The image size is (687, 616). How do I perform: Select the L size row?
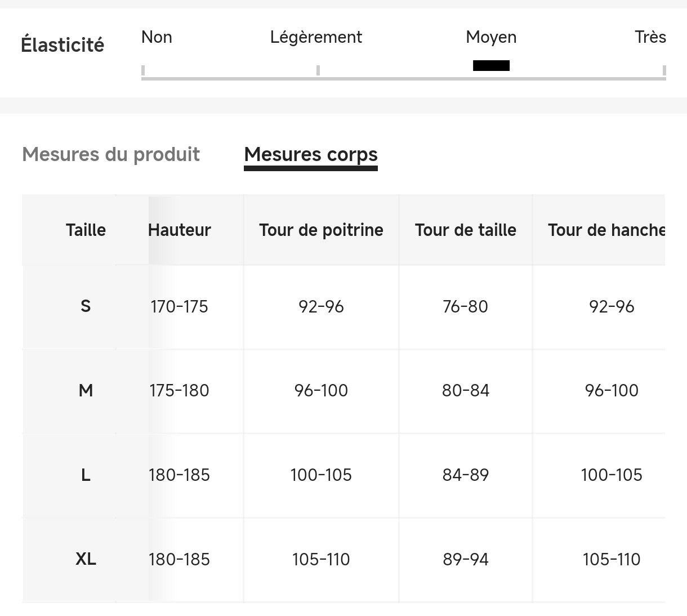pyautogui.click(x=86, y=475)
